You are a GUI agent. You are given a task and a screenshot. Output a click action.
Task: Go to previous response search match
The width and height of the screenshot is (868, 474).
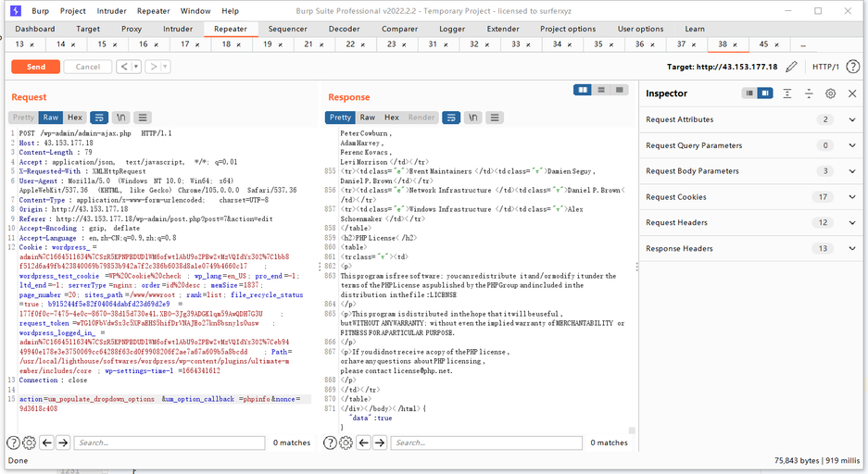click(x=364, y=443)
